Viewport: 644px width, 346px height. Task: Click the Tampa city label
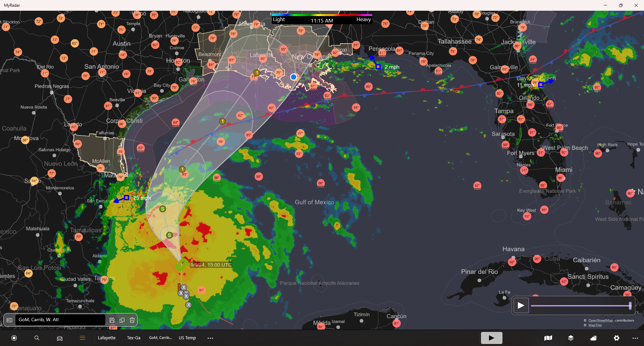(x=504, y=111)
